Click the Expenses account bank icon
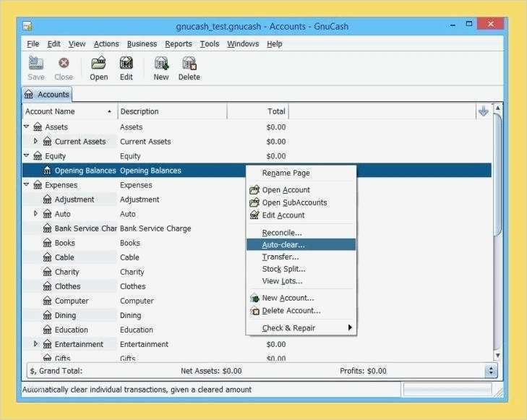 (x=38, y=185)
